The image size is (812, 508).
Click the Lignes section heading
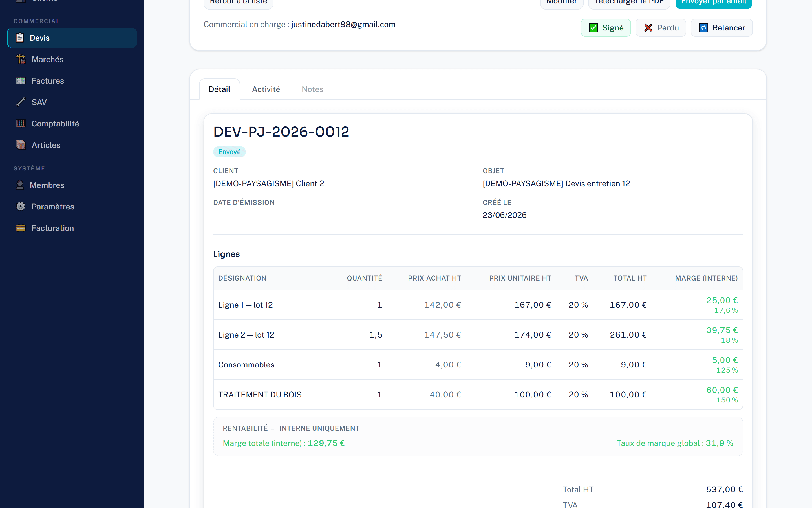tap(226, 254)
